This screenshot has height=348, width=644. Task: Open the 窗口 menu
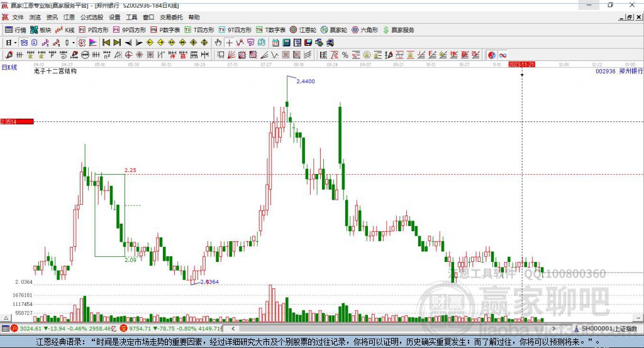(148, 17)
